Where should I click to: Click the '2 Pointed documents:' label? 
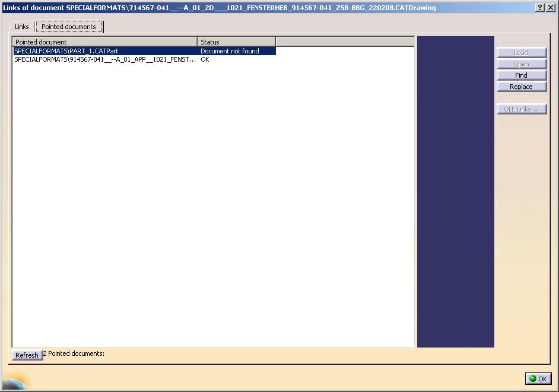click(74, 353)
